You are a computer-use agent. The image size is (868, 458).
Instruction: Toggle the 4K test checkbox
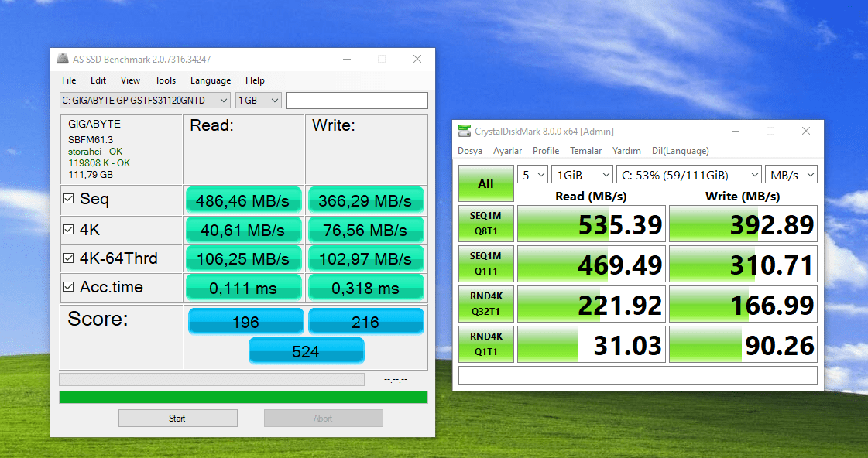69,229
